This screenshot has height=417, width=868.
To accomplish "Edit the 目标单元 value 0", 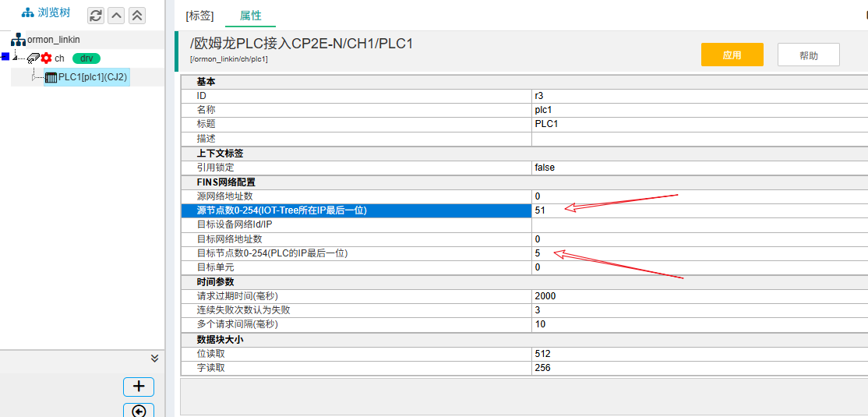I will point(700,267).
